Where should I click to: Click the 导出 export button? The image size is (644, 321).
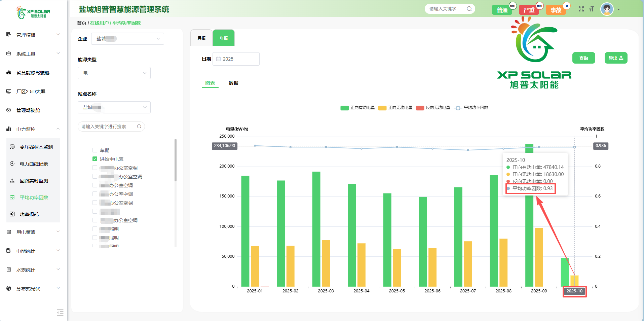tap(615, 58)
